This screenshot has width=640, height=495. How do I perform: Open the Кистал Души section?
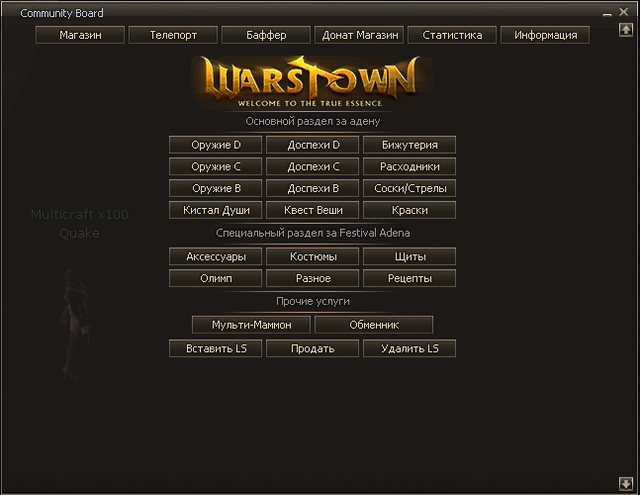tap(216, 210)
